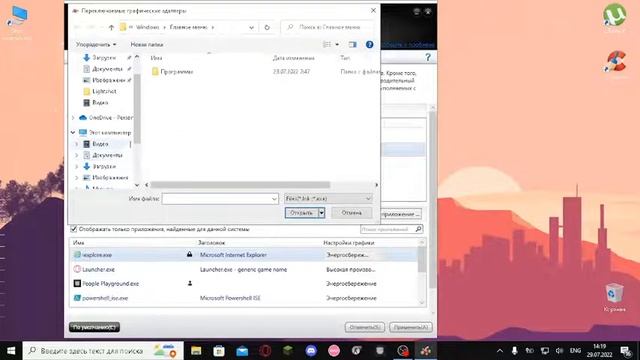640x360 pixels.
Task: Launch File Explorer from taskbar
Action: (196, 351)
